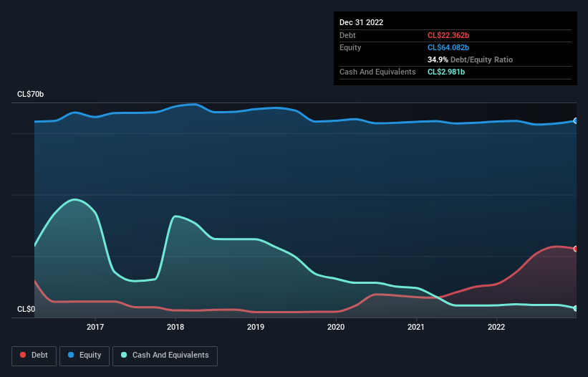Click the blue Equity legend dot
588x377 pixels.
pos(71,355)
